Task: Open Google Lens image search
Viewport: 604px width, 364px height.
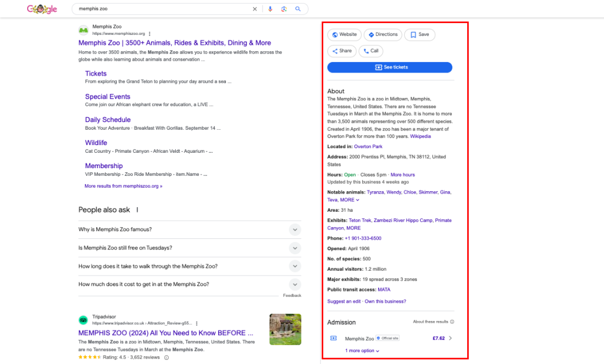Action: (284, 9)
